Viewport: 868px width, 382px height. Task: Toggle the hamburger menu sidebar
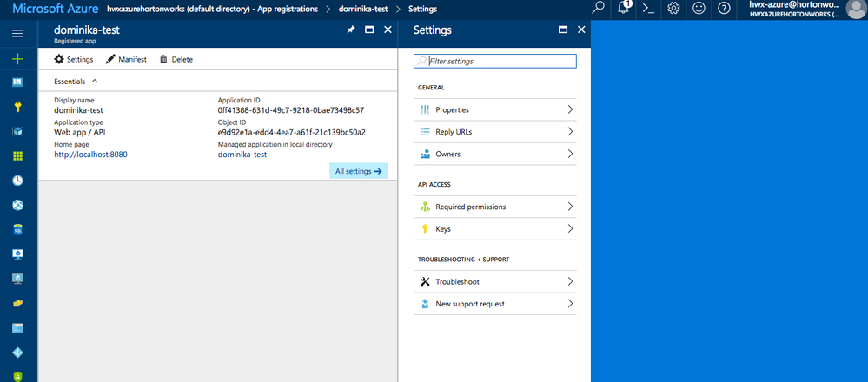[x=17, y=33]
